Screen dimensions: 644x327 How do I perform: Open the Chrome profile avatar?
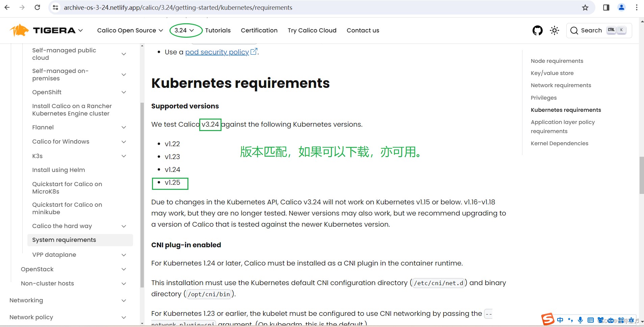621,7
